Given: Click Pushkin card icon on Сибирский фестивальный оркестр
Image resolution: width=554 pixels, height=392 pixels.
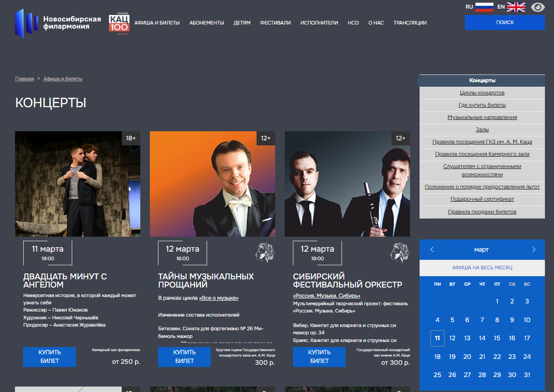Looking at the screenshot, I should [x=400, y=253].
